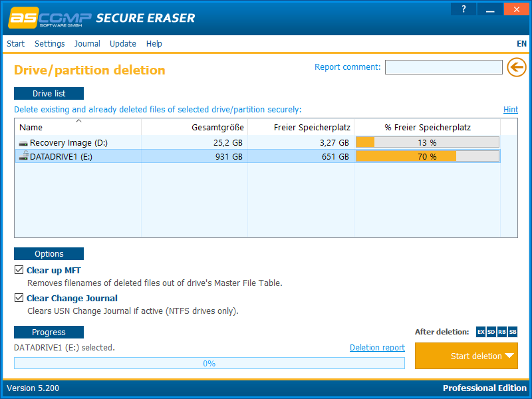This screenshot has width=532, height=399.
Task: Click the drive icon beside Recovery Image
Action: 23,142
